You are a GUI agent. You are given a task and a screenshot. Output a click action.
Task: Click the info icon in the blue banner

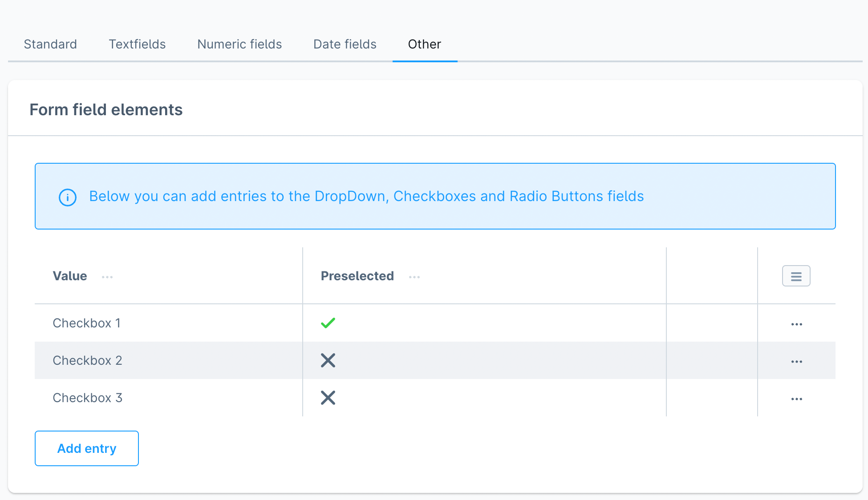point(67,197)
